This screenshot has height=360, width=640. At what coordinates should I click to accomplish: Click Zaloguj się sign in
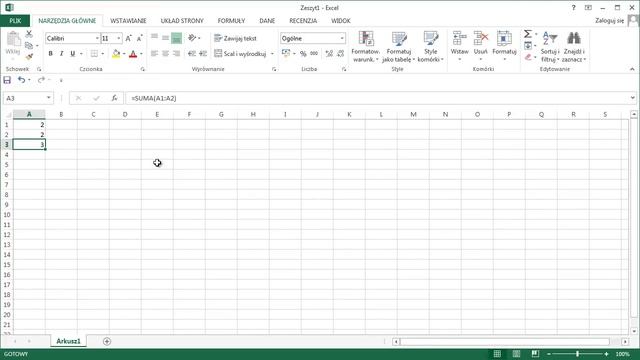pyautogui.click(x=609, y=20)
